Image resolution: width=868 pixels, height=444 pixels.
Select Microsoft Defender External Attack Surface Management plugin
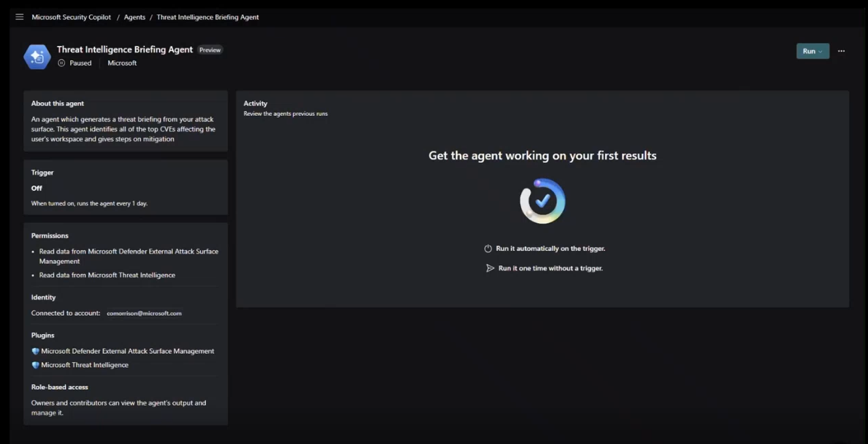[127, 351]
